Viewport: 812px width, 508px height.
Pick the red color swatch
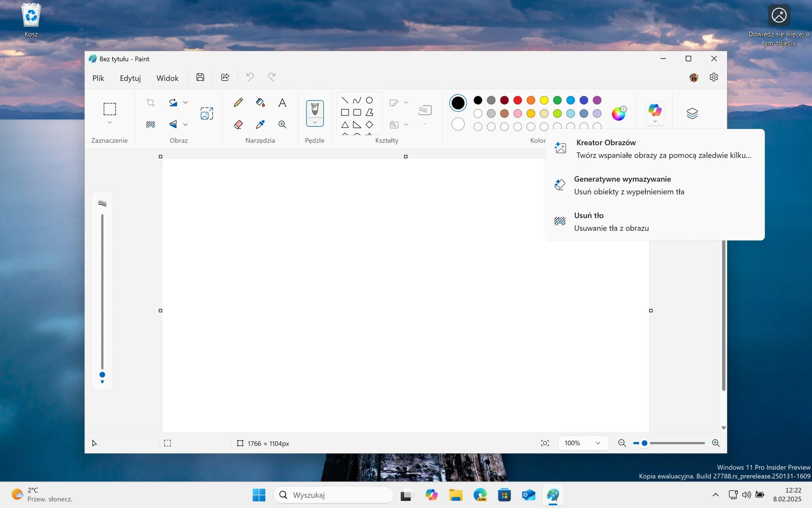click(x=518, y=100)
